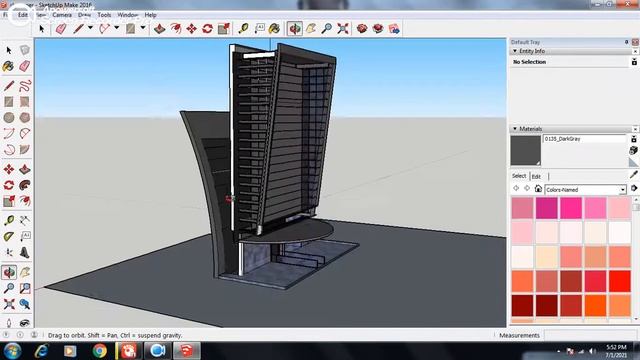The height and width of the screenshot is (360, 640).
Task: Switch to Materials Select tab
Action: pos(519,176)
